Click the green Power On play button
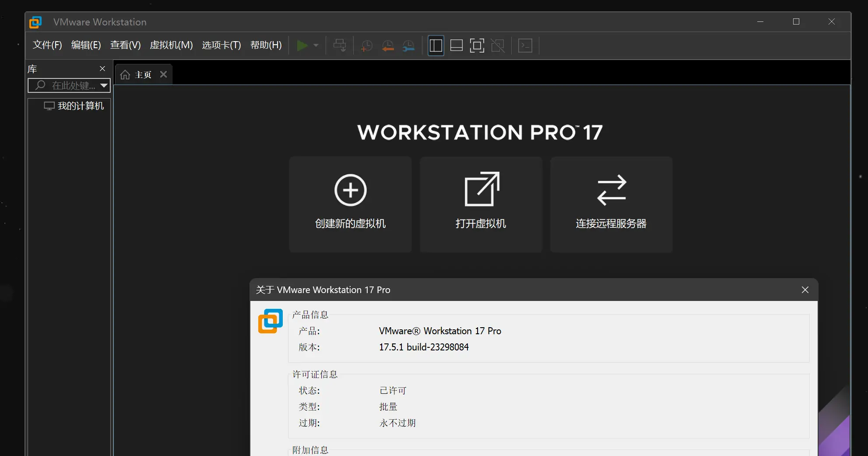 pyautogui.click(x=302, y=46)
